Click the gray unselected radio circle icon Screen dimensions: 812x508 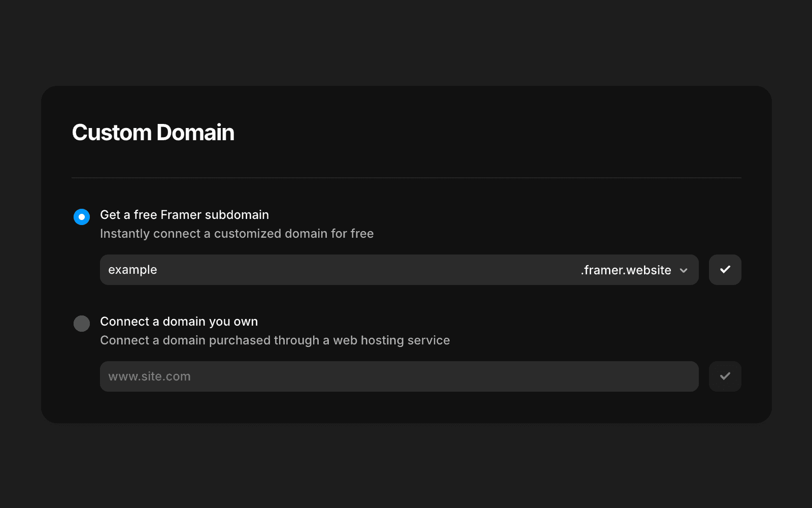81,324
